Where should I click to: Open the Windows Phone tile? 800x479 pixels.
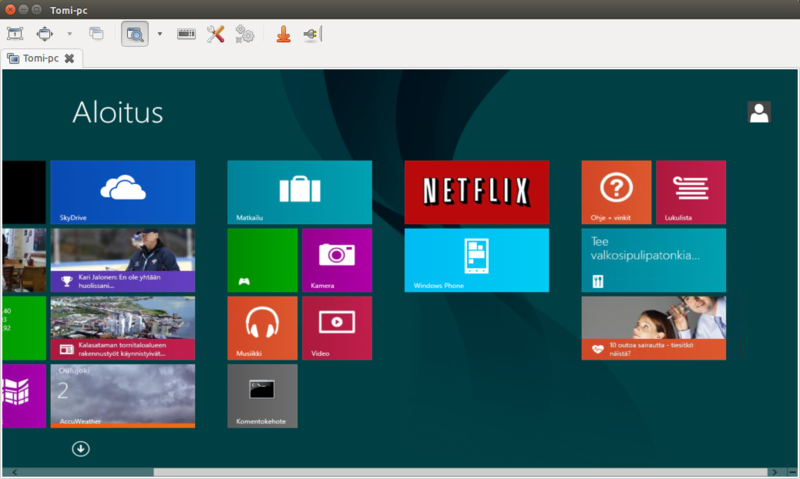point(476,259)
